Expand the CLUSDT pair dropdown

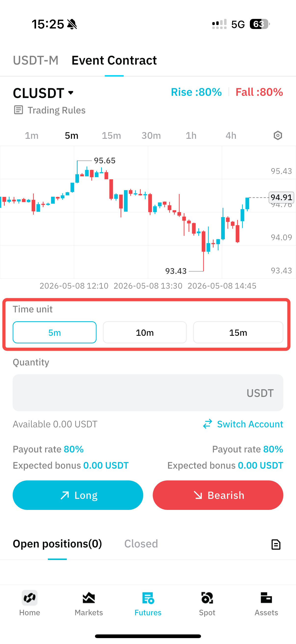coord(43,93)
